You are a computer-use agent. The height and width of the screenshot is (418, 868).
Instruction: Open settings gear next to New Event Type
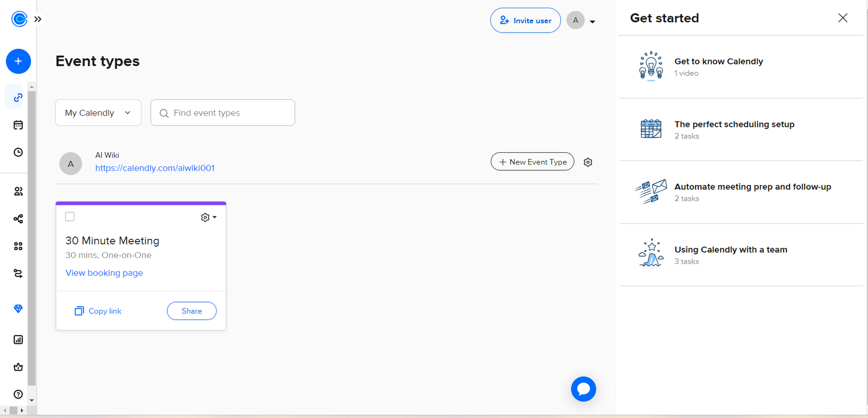pos(588,162)
